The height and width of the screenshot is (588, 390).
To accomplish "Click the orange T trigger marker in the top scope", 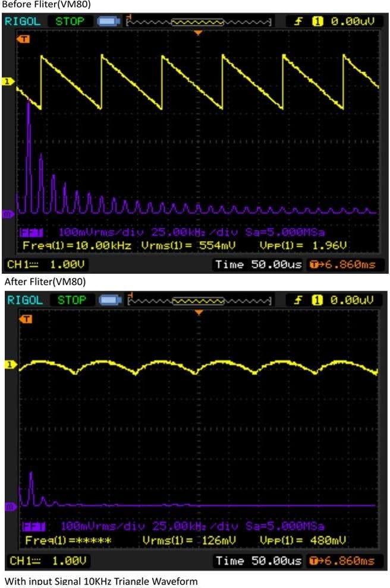I will [23, 39].
